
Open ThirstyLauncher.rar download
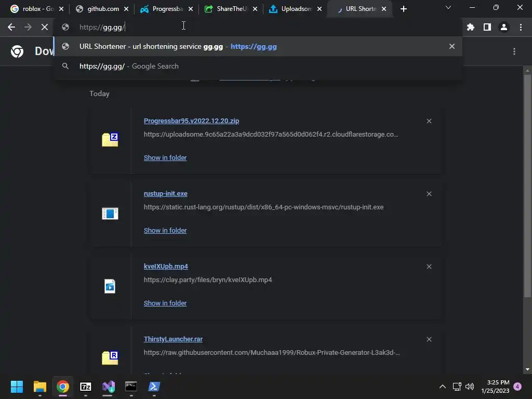pos(173,339)
